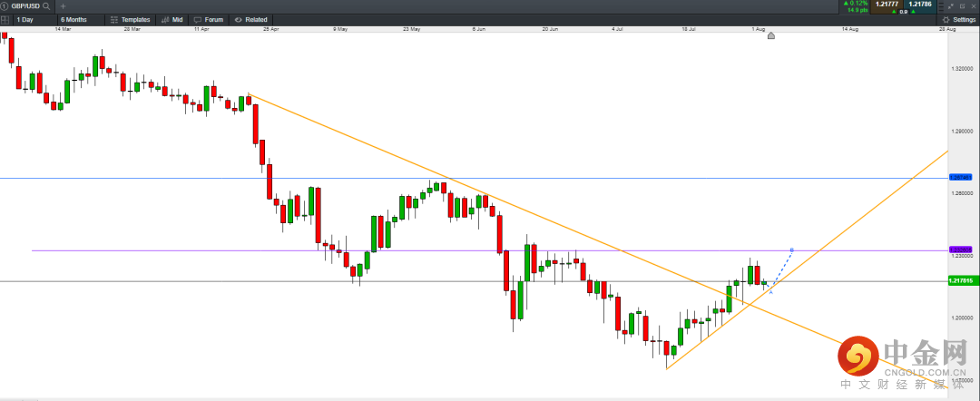The image size is (980, 401).
Task: Click the sell price 1.21777
Action: click(x=887, y=5)
